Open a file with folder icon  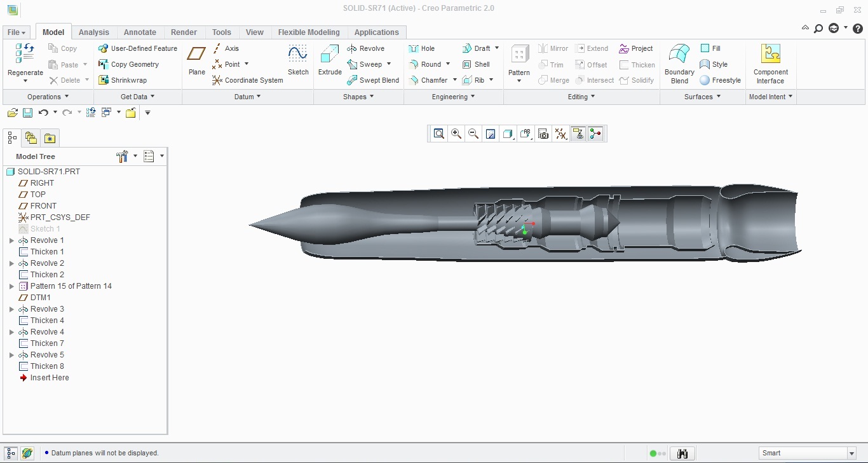12,113
